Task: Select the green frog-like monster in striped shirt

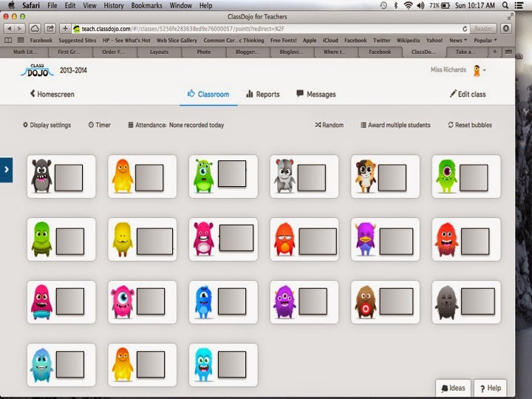Action: coord(61,239)
